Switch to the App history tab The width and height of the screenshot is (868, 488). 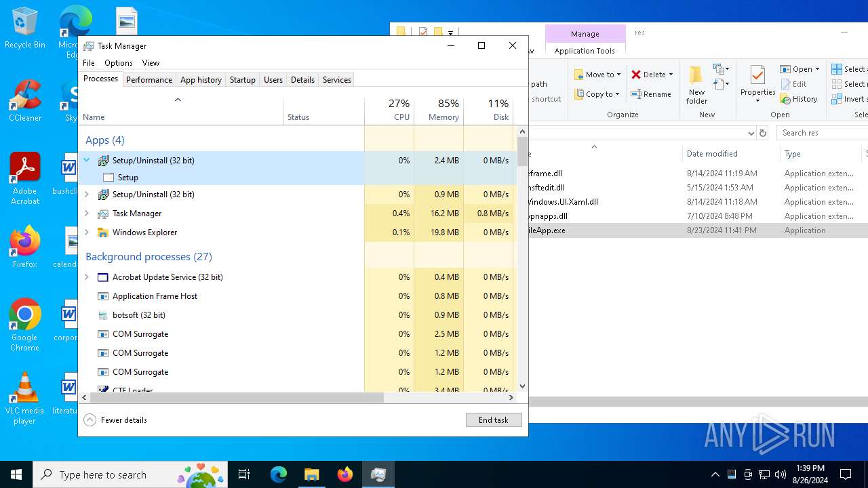201,80
